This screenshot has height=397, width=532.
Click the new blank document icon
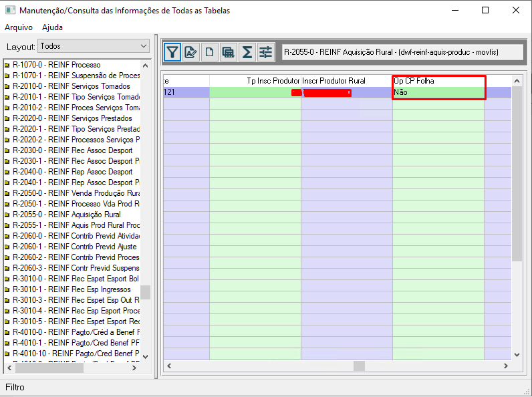(210, 52)
